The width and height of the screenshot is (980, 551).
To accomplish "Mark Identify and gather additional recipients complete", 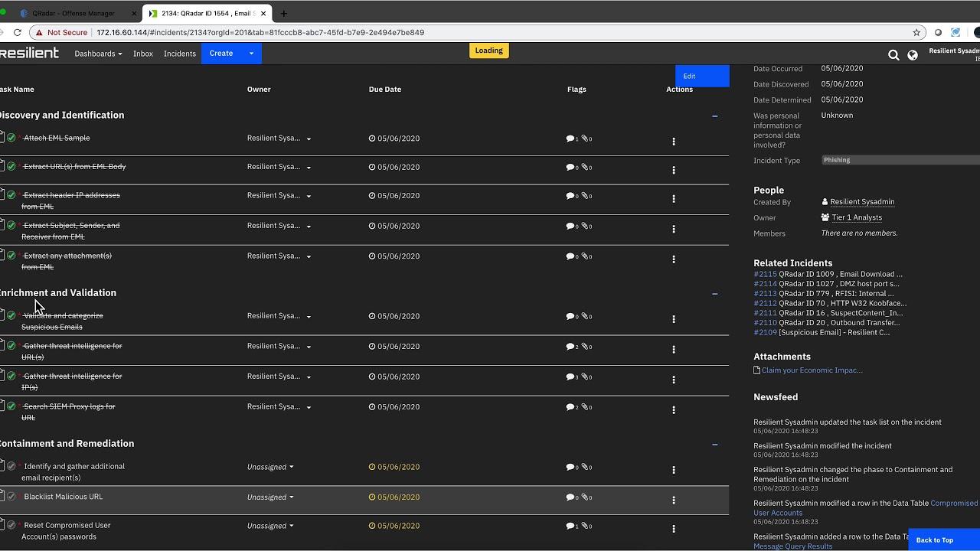I will [11, 466].
